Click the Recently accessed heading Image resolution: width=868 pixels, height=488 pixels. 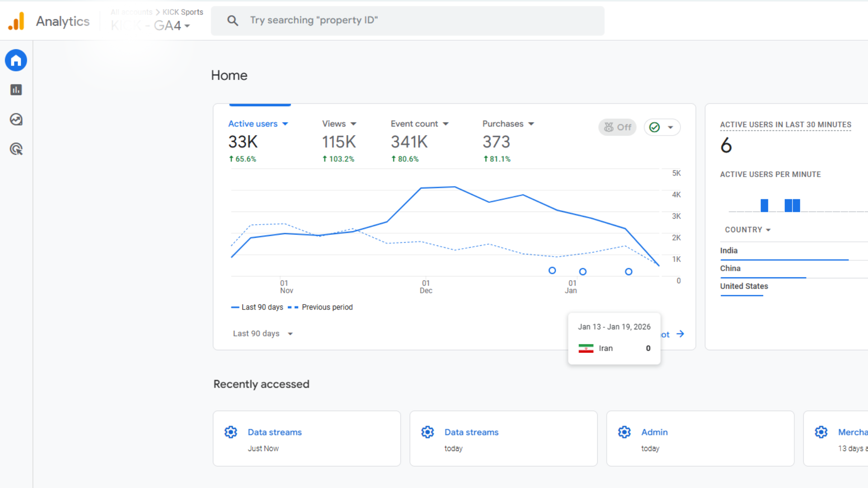(261, 384)
